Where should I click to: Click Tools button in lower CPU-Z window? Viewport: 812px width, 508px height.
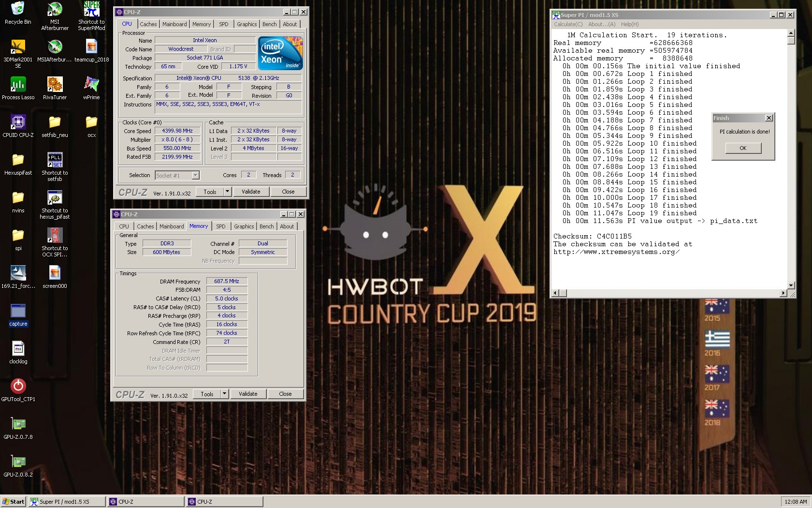[207, 394]
